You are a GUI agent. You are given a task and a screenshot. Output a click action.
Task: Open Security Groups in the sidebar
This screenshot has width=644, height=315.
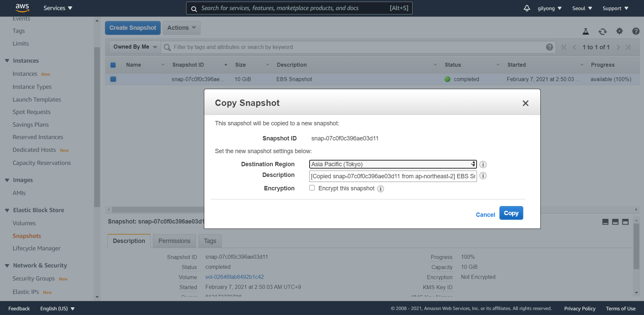pos(34,278)
